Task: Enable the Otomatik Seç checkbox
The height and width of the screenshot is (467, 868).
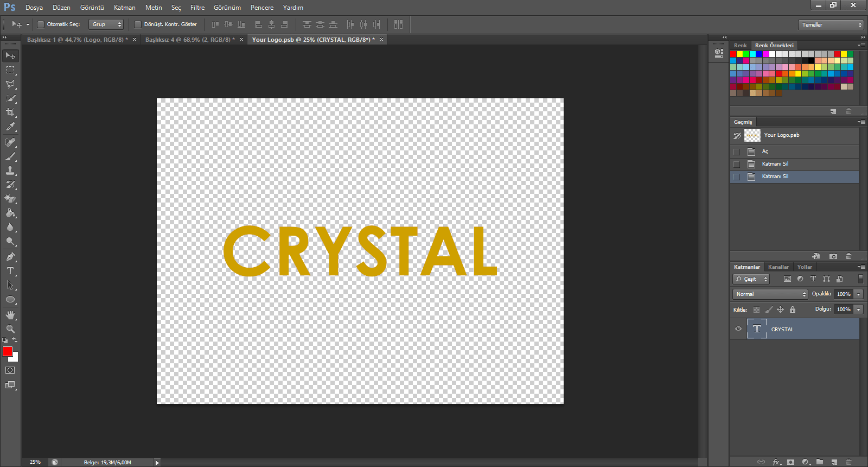Action: [x=41, y=24]
